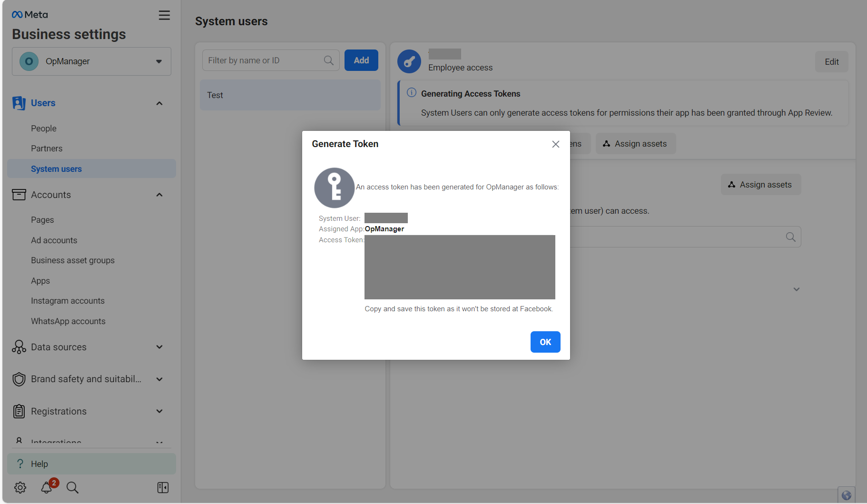Viewport: 867px width, 504px height.
Task: Open Instagram accounts
Action: (x=68, y=301)
